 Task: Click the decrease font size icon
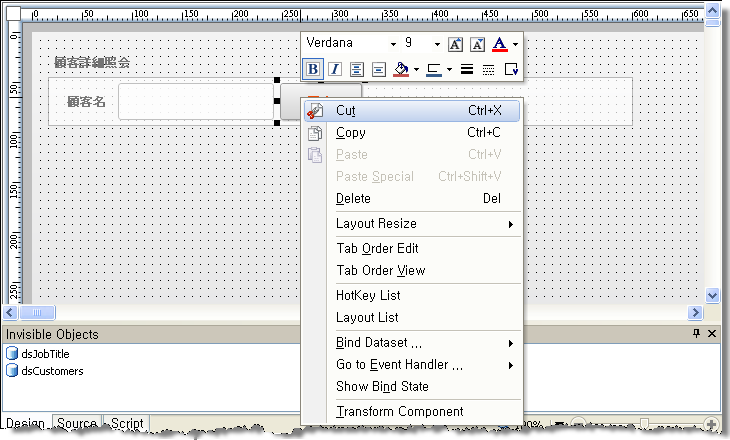[x=477, y=44]
